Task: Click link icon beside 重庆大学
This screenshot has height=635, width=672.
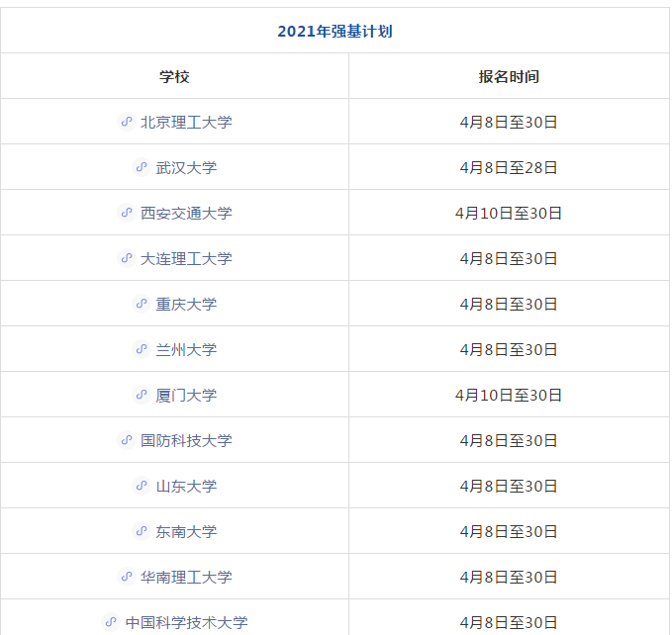Action: (142, 304)
